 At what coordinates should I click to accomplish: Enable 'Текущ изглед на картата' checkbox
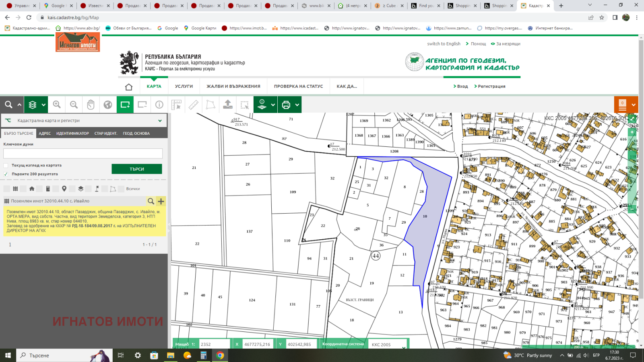click(6, 165)
